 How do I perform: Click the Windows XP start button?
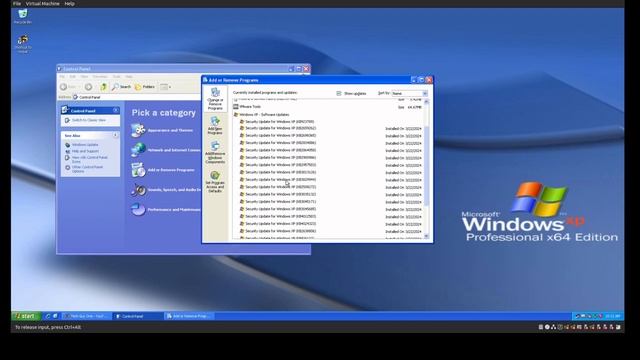(x=26, y=316)
